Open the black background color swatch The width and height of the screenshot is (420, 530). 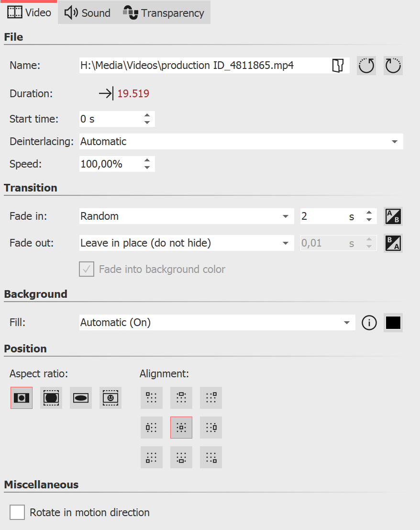point(393,323)
